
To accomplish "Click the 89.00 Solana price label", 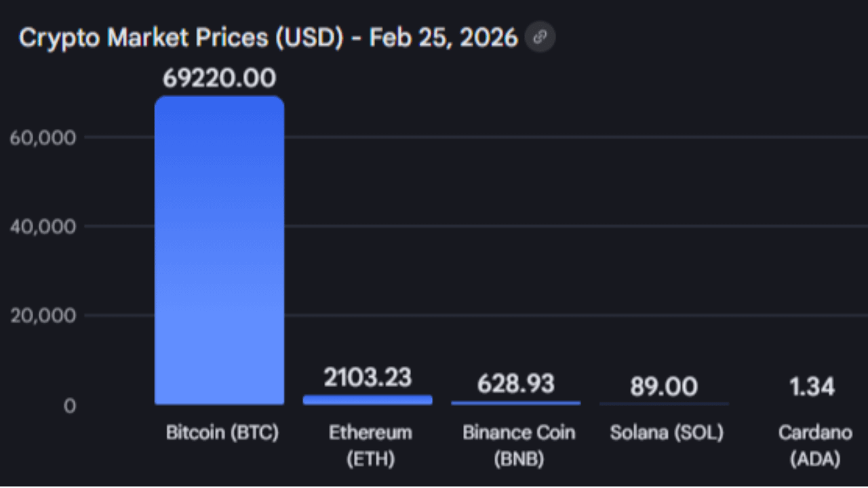I will point(663,386).
